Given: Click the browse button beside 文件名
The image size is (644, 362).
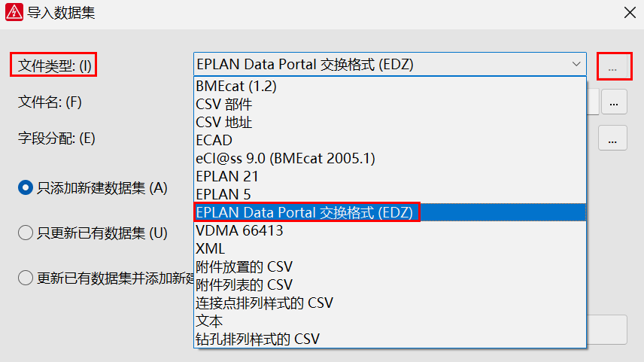Looking at the screenshot, I should (614, 102).
